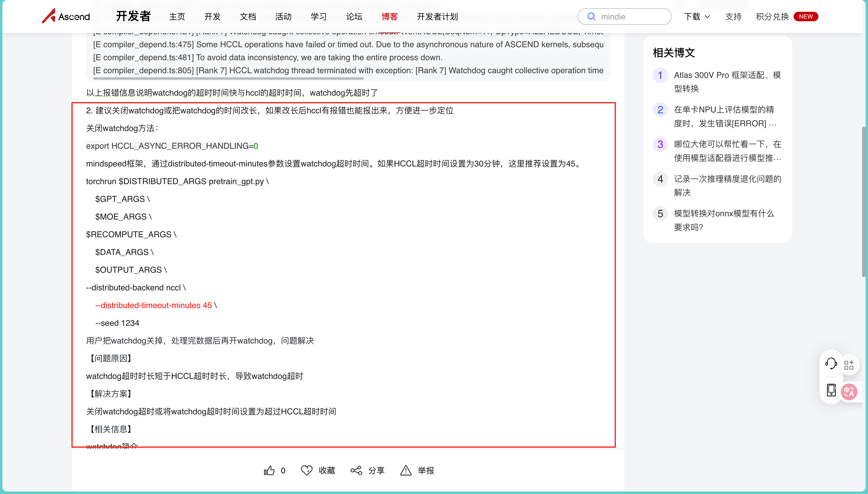The width and height of the screenshot is (868, 494).
Task: Go to 开发者计划 in the navigation
Action: tap(437, 17)
